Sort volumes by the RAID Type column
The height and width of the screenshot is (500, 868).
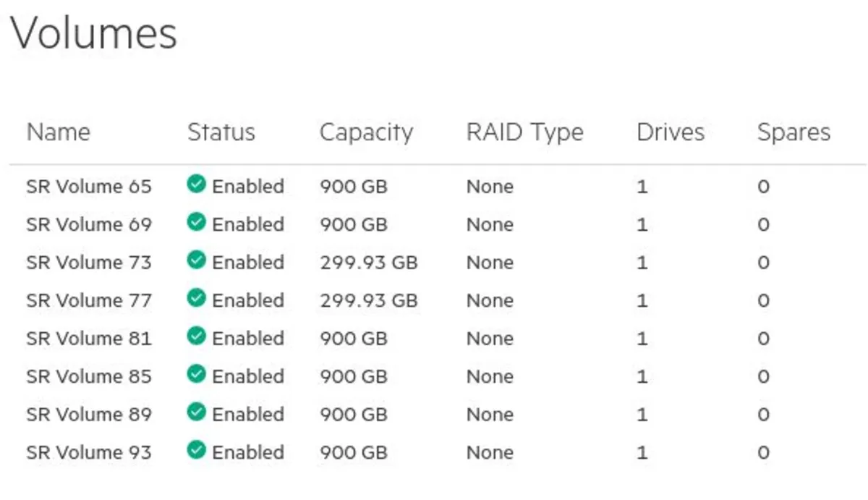coord(525,132)
